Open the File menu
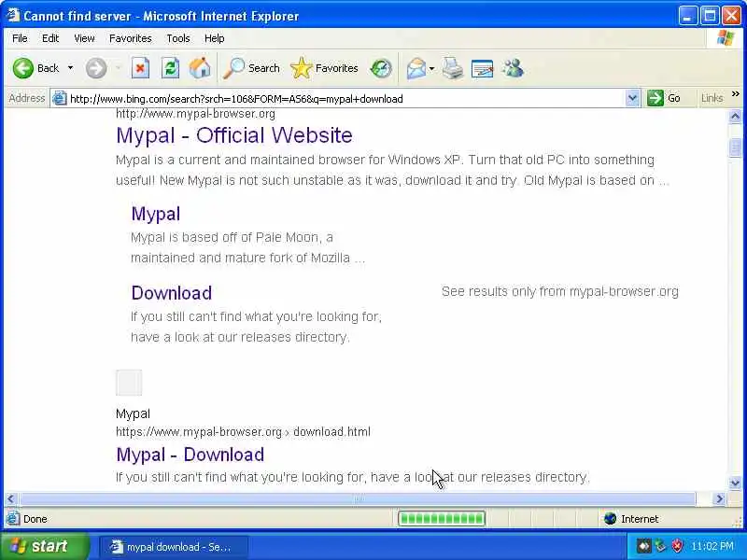Screen dimensions: 747x560 (x=20, y=38)
